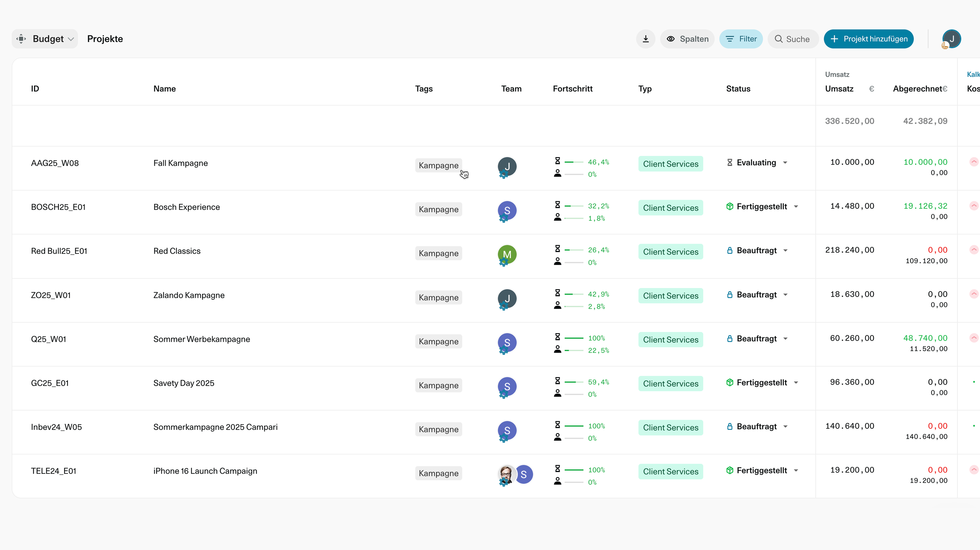Click team avatar S on Savety Day row

507,386
